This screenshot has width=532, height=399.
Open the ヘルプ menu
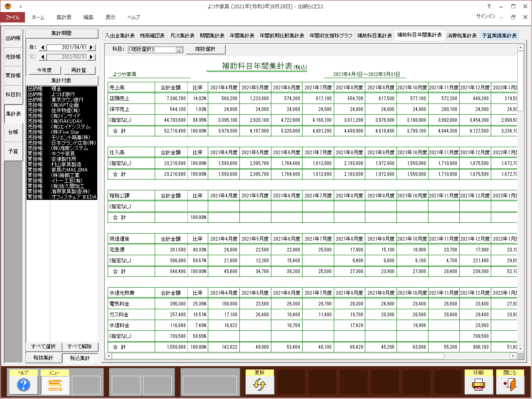134,17
